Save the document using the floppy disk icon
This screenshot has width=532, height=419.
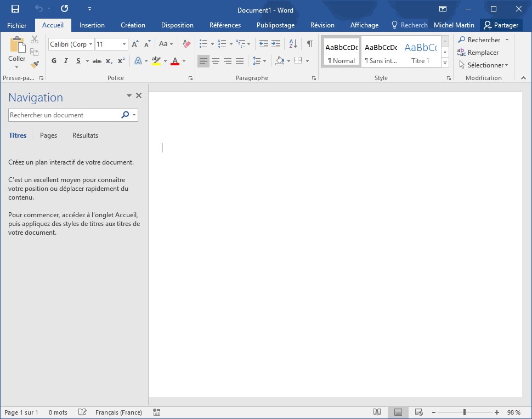[15, 9]
